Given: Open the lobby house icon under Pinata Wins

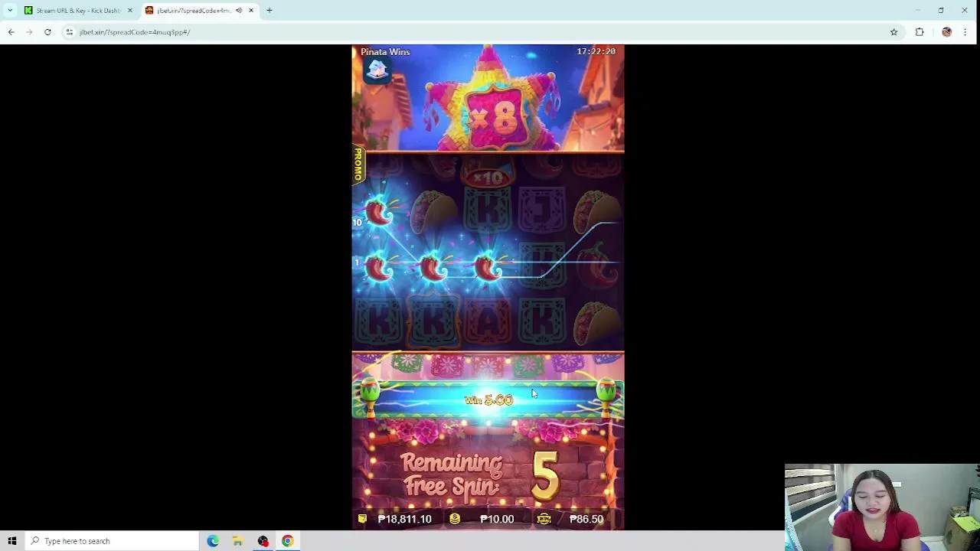Looking at the screenshot, I should (x=377, y=70).
